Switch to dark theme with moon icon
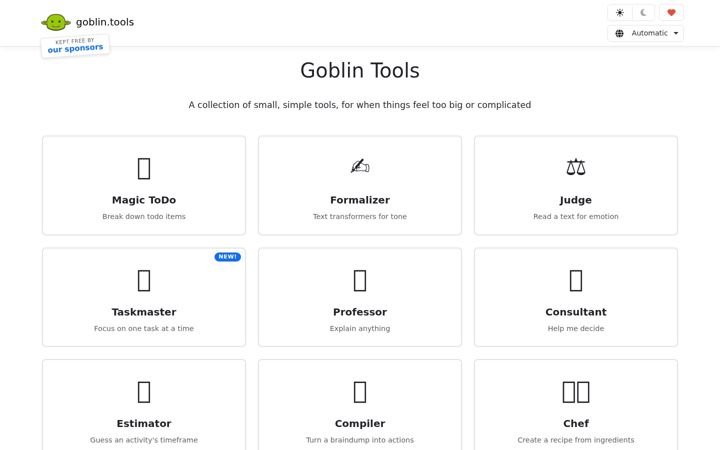 643,13
